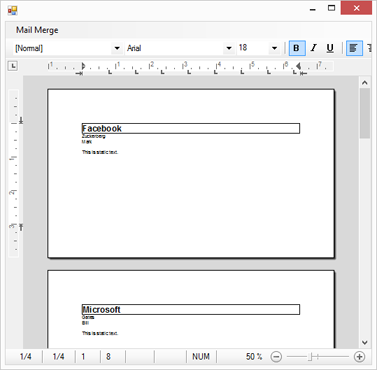This screenshot has width=377, height=370.
Task: Click the font size field showing 18
Action: 253,48
